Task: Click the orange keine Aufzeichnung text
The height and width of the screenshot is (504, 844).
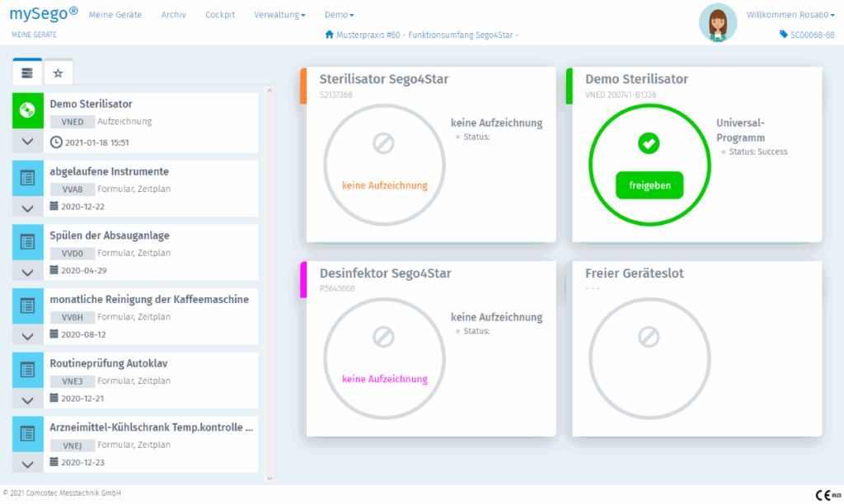Action: [x=385, y=185]
